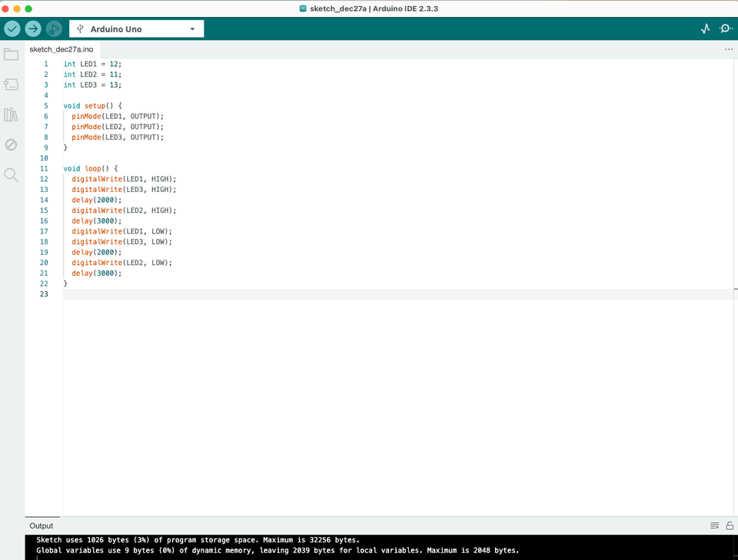Click 'digitalWrite(LED3, HIGH);' line
The width and height of the screenshot is (738, 560).
coord(124,190)
